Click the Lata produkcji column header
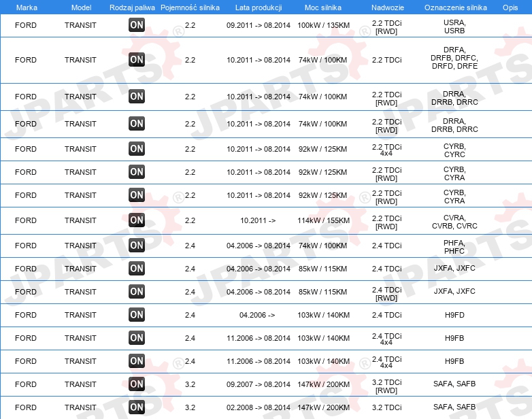The image size is (532, 419). [x=259, y=7]
